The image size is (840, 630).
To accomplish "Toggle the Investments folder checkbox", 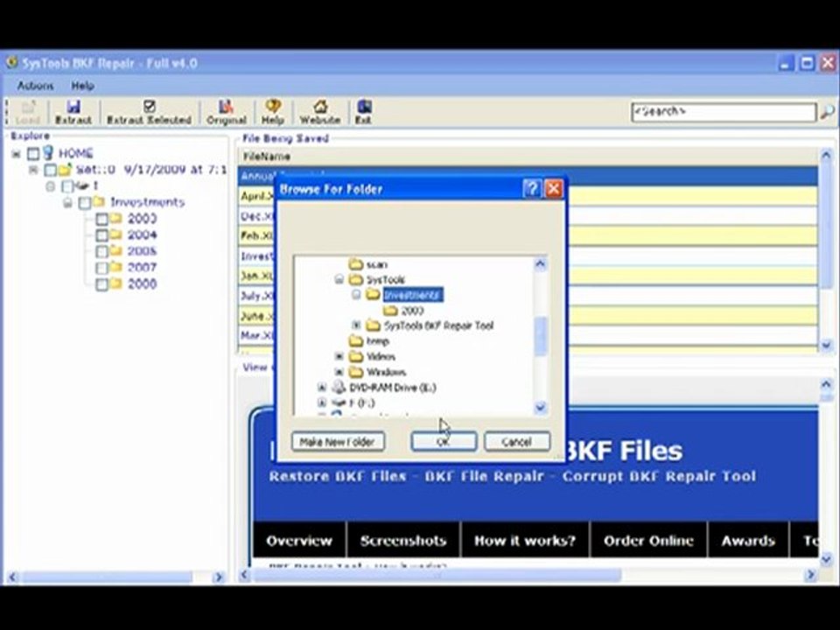I will [85, 202].
